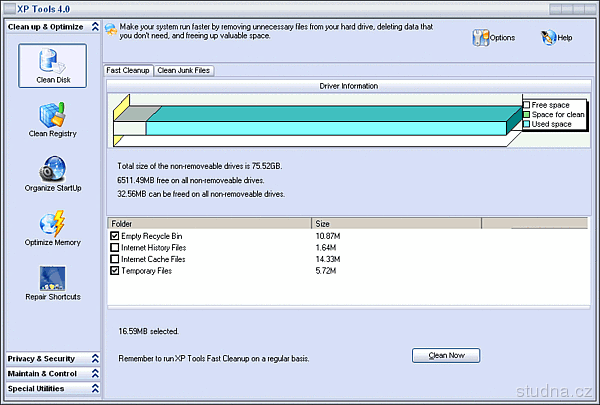
Task: Click 32.56MB can be freed text
Action: [x=201, y=194]
